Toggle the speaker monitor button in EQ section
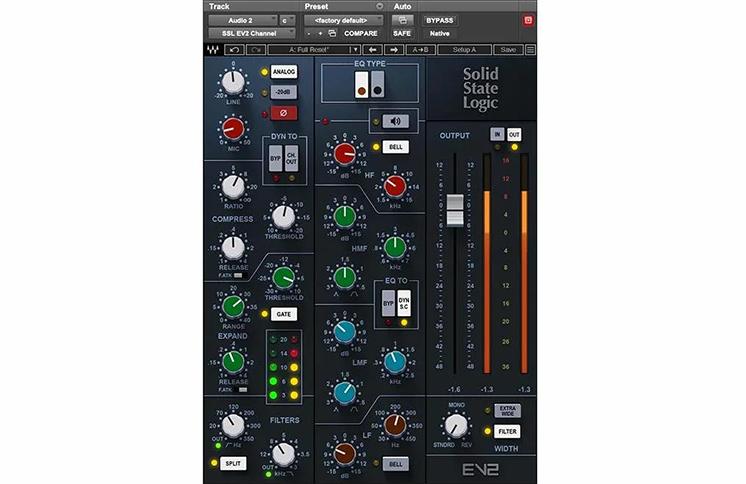 point(395,121)
